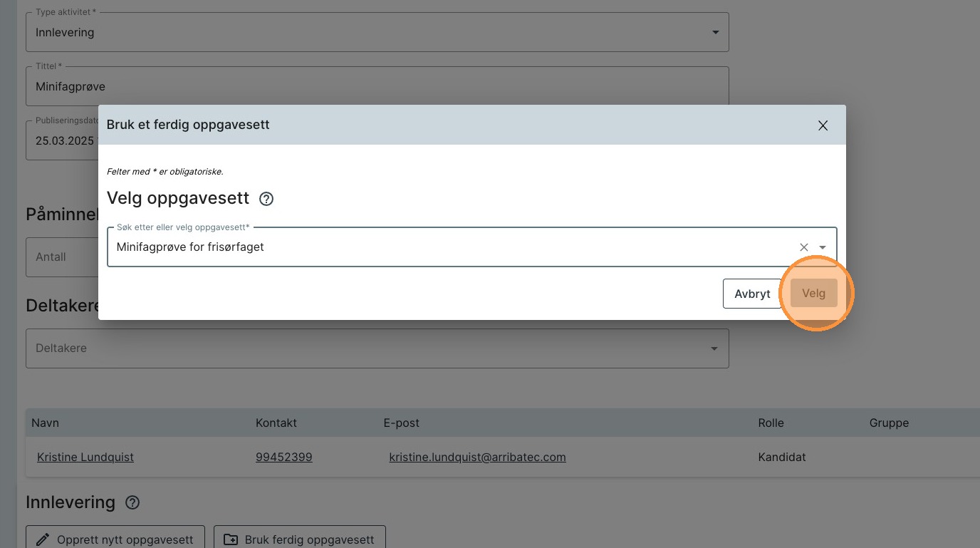Expand the oppgavesett combo box arrow
Screen dimensions: 980x548
tap(823, 247)
